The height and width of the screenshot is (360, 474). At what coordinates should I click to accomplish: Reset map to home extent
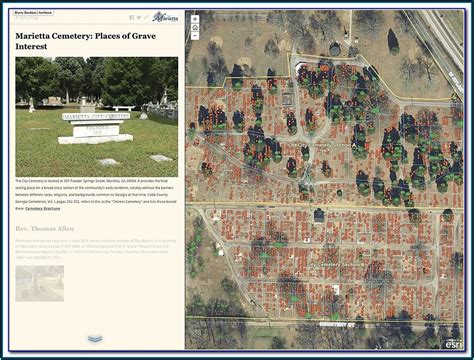[195, 28]
